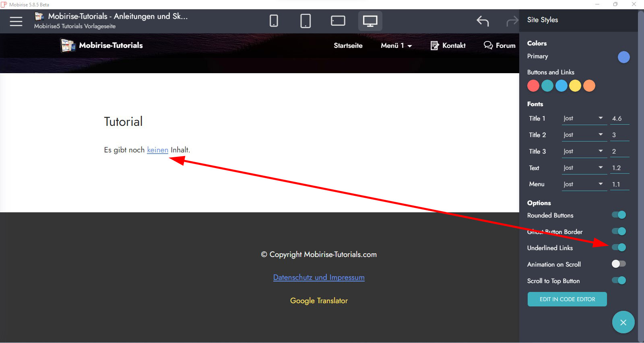Viewport: 644px width, 343px height.
Task: Disable Underlined Links switch
Action: tap(619, 247)
